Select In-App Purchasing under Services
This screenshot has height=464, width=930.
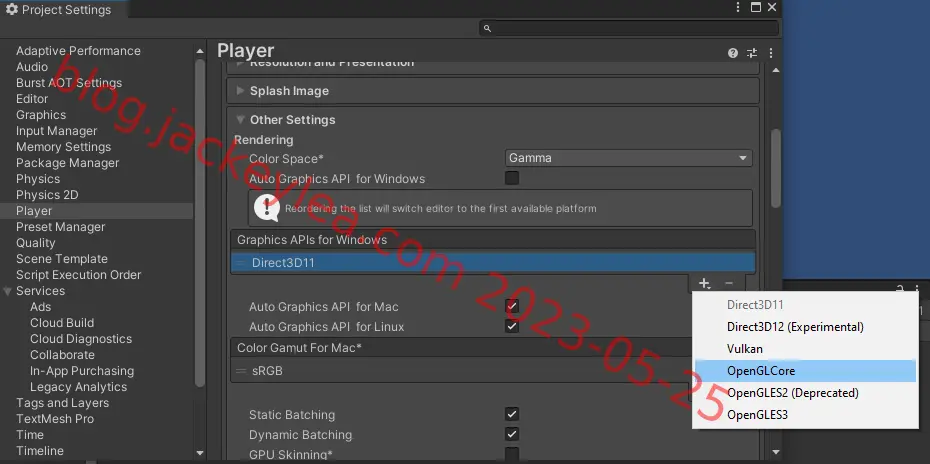(82, 371)
